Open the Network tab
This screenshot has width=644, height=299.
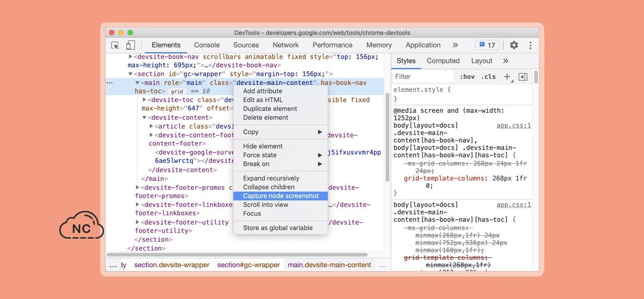286,45
